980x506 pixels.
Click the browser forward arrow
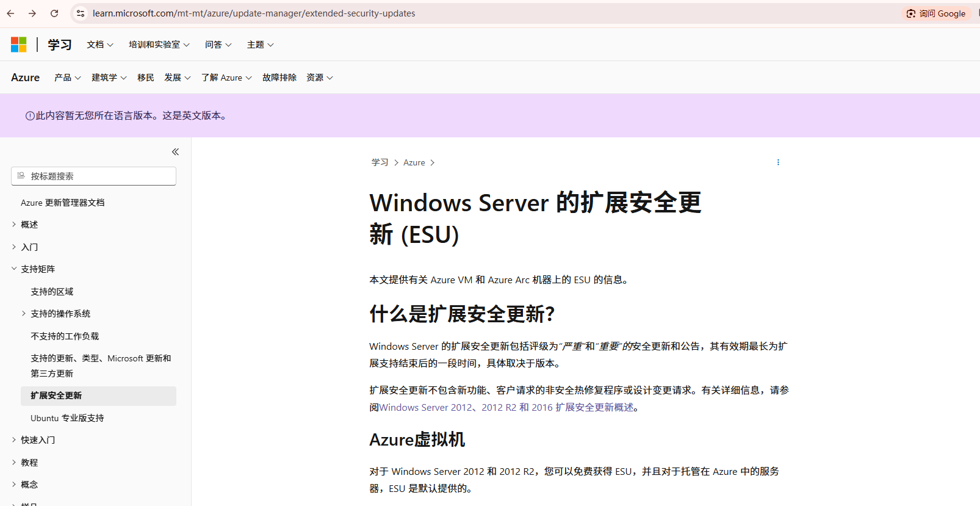pyautogui.click(x=32, y=13)
